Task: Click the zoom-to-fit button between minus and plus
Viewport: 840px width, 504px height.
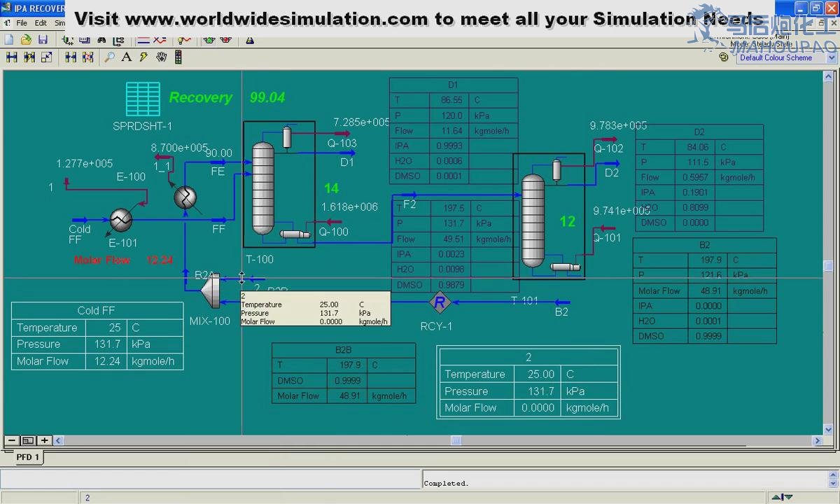Action: click(27, 440)
